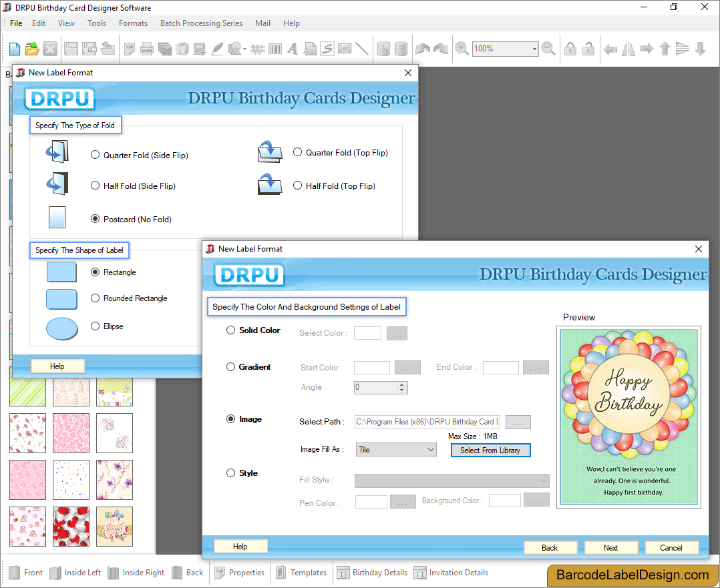Click the down arrow align icon
The width and height of the screenshot is (720, 588).
pos(700,49)
